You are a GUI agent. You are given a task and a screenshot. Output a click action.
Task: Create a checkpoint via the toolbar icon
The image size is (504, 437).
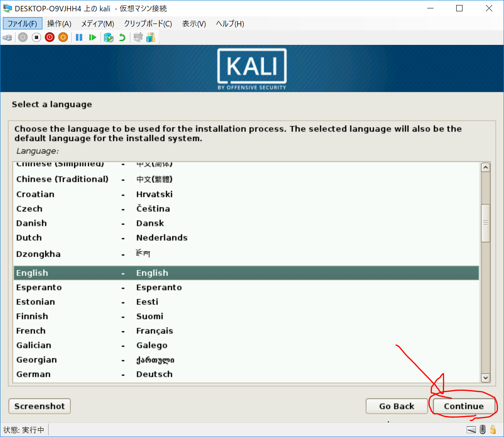click(109, 38)
